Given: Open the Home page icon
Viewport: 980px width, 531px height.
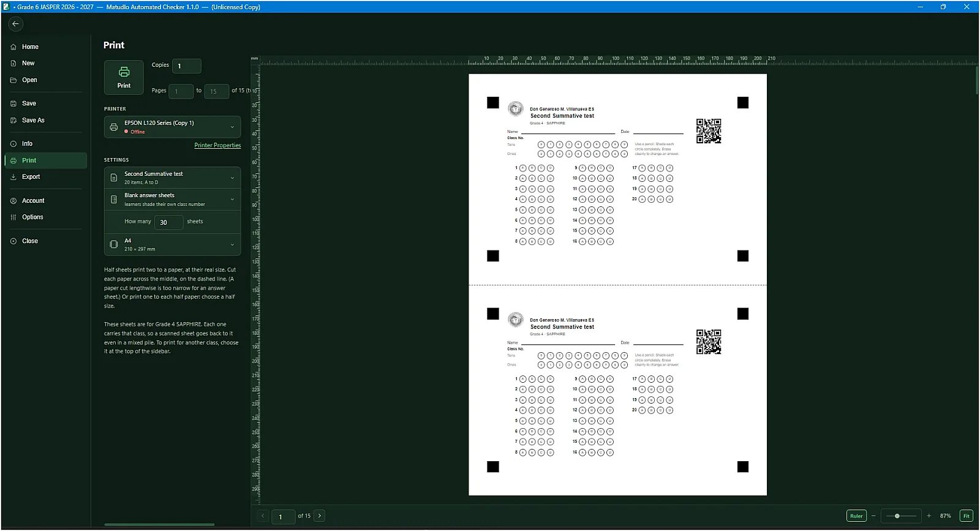Looking at the screenshot, I should coord(13,47).
